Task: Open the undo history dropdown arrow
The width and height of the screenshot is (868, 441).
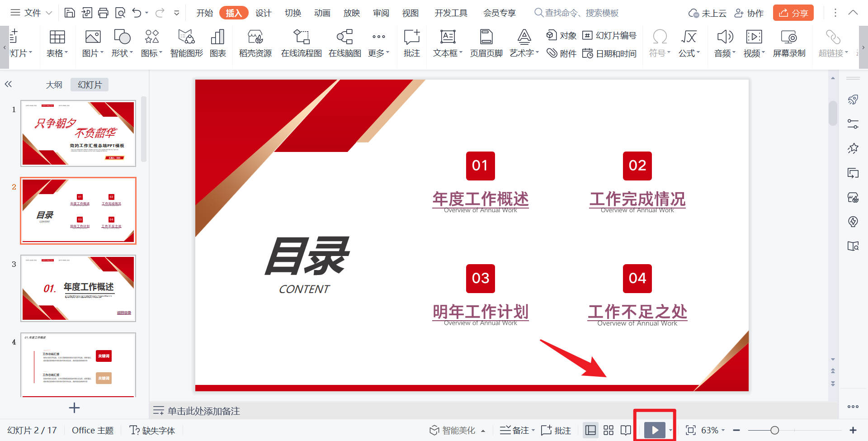Action: click(147, 13)
